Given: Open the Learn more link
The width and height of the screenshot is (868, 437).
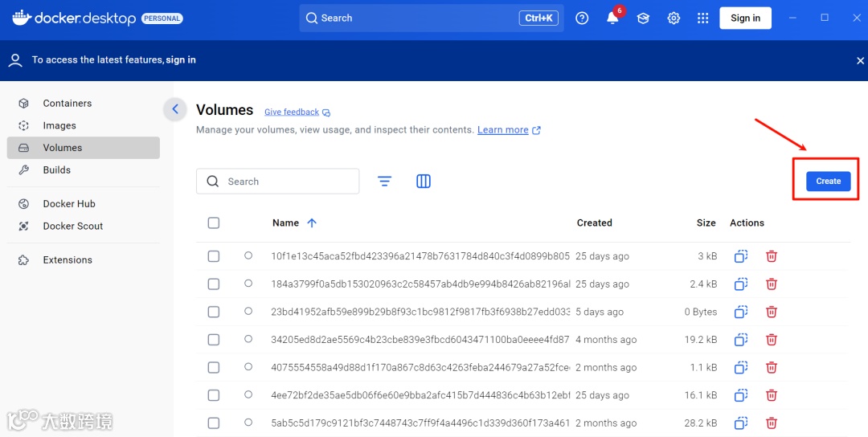Looking at the screenshot, I should pos(509,130).
